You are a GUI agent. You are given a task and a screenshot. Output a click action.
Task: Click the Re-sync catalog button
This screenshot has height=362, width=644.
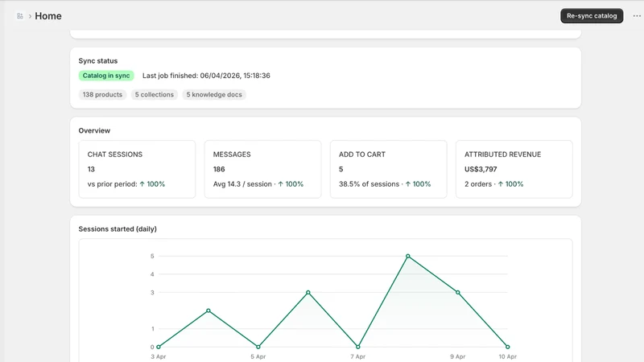click(x=592, y=16)
